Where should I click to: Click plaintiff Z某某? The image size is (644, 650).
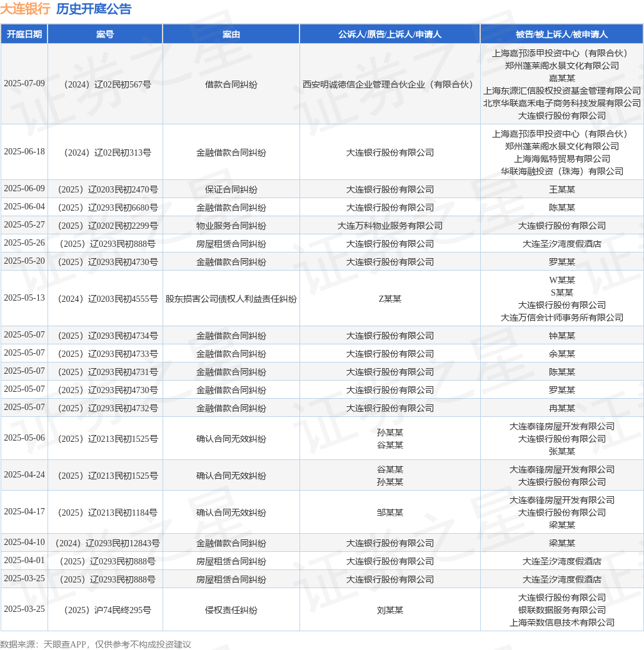click(x=390, y=299)
